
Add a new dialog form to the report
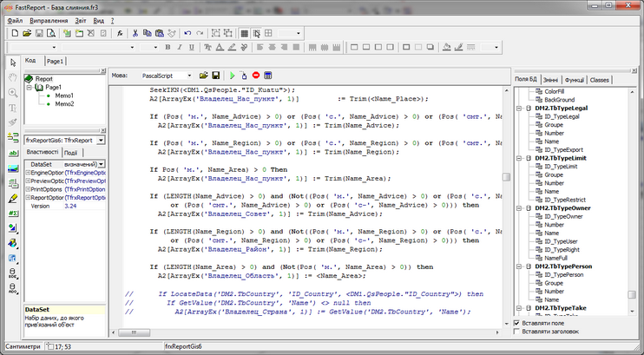click(79, 33)
